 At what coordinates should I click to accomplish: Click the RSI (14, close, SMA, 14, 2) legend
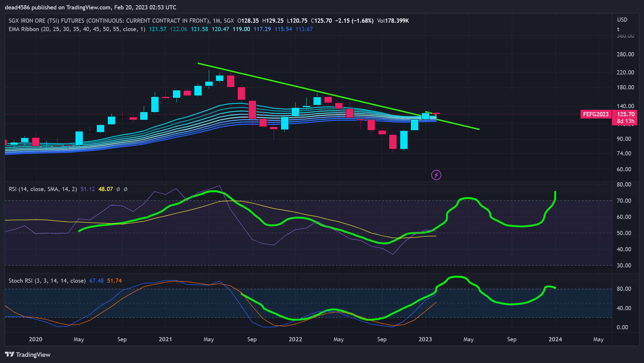point(43,189)
